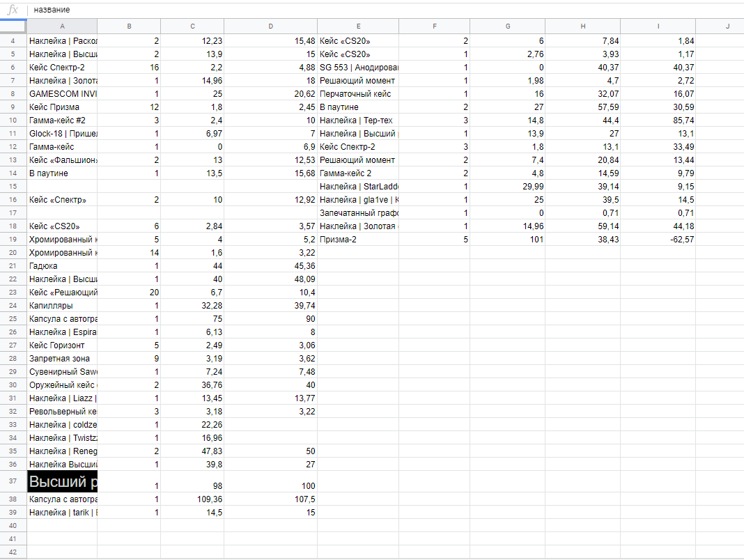The image size is (744, 560).
Task: Select row 4 header
Action: pyautogui.click(x=13, y=41)
